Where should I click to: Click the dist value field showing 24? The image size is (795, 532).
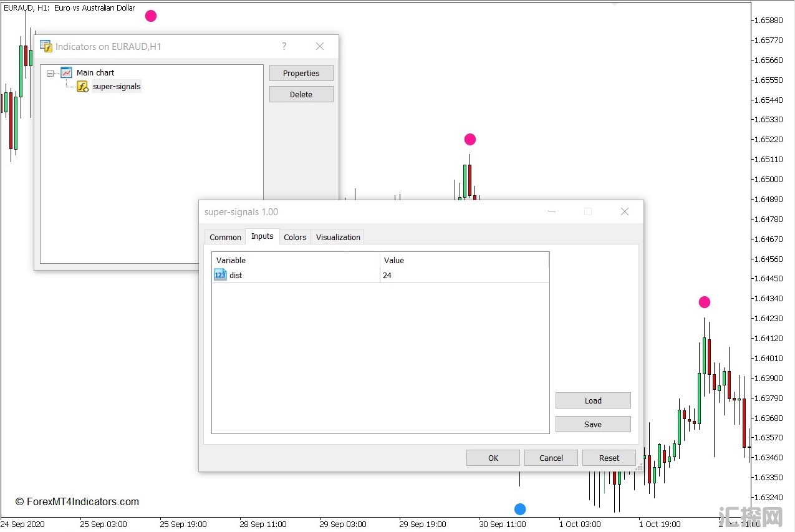(x=463, y=275)
